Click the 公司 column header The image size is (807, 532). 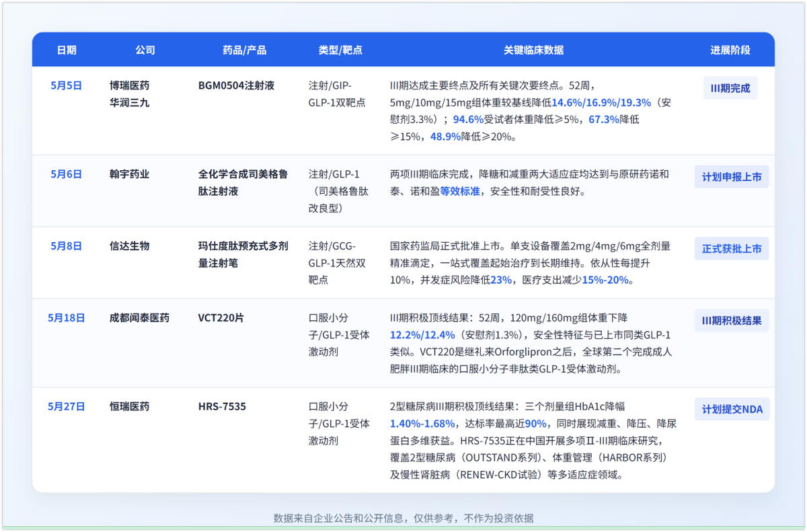[x=145, y=50]
